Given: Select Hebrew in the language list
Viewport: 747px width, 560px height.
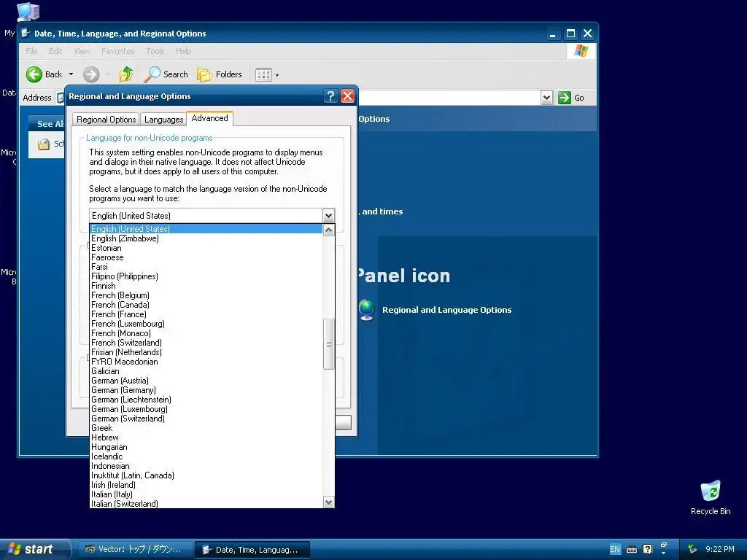Looking at the screenshot, I should 206,437.
